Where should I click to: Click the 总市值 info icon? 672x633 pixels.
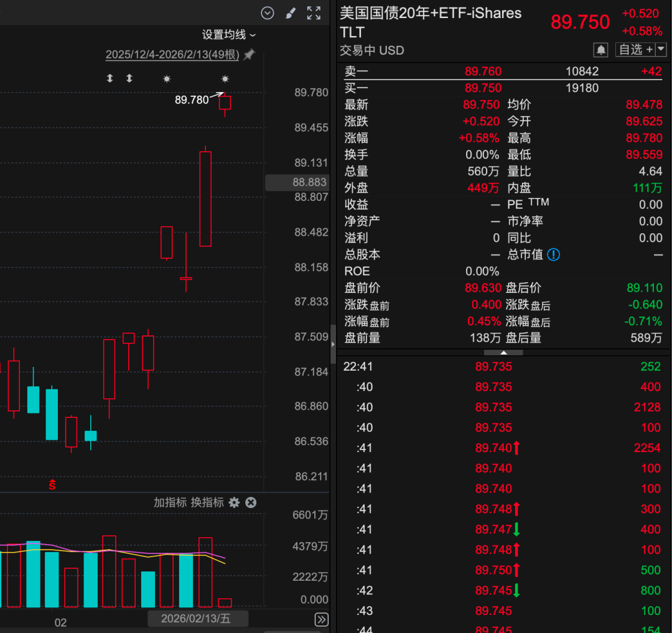coord(553,255)
